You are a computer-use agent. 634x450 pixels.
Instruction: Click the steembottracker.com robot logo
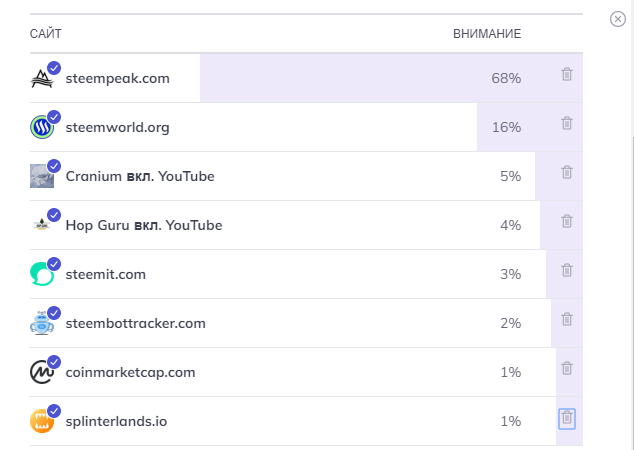[x=41, y=324]
